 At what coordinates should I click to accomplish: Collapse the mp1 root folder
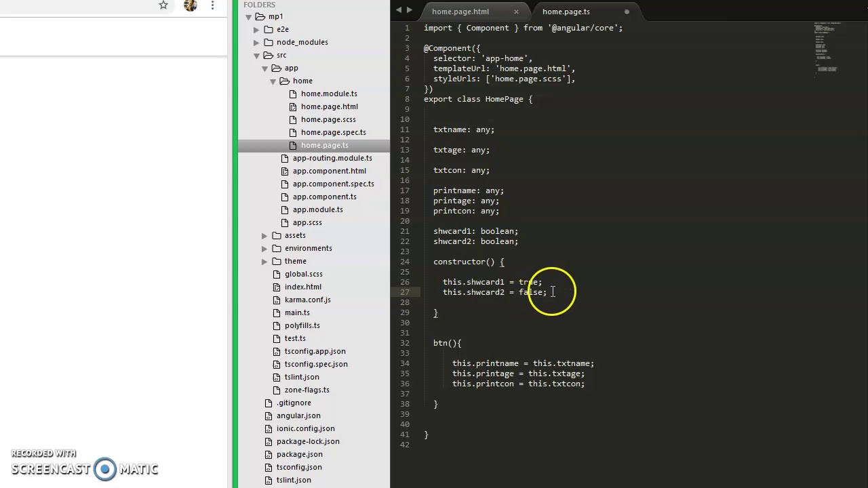[248, 16]
